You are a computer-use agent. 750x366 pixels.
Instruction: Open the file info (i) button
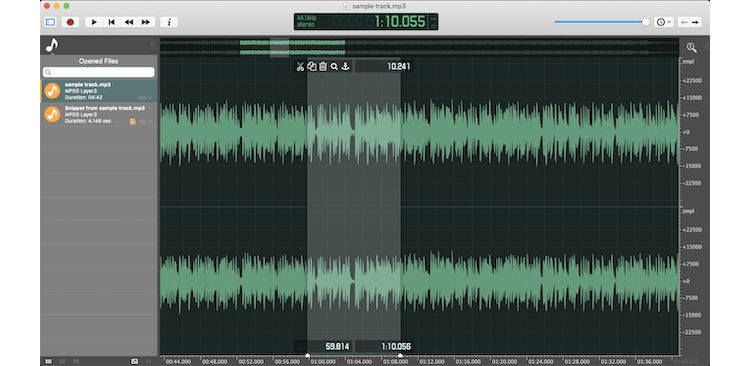click(169, 22)
